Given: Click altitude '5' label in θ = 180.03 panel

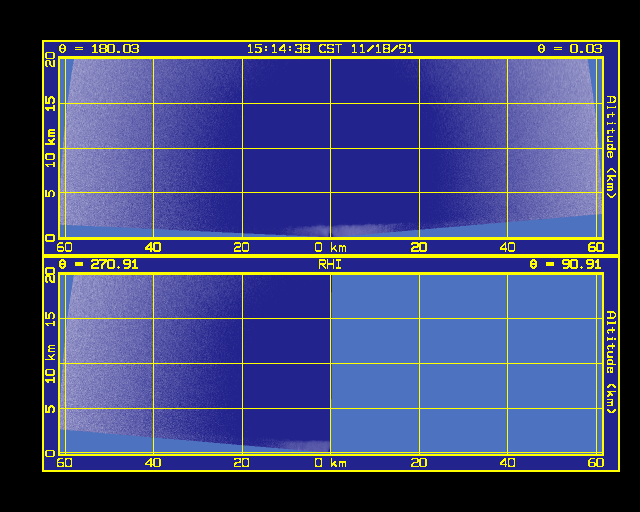Looking at the screenshot, I should (x=50, y=193).
